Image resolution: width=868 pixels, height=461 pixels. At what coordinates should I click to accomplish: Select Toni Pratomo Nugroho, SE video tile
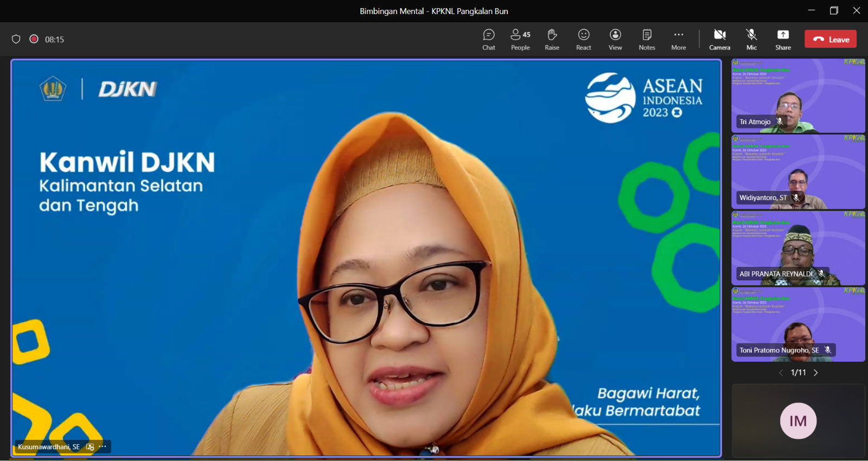798,324
